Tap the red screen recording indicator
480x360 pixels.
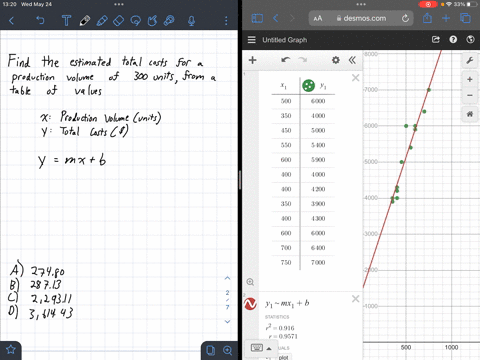click(428, 4)
